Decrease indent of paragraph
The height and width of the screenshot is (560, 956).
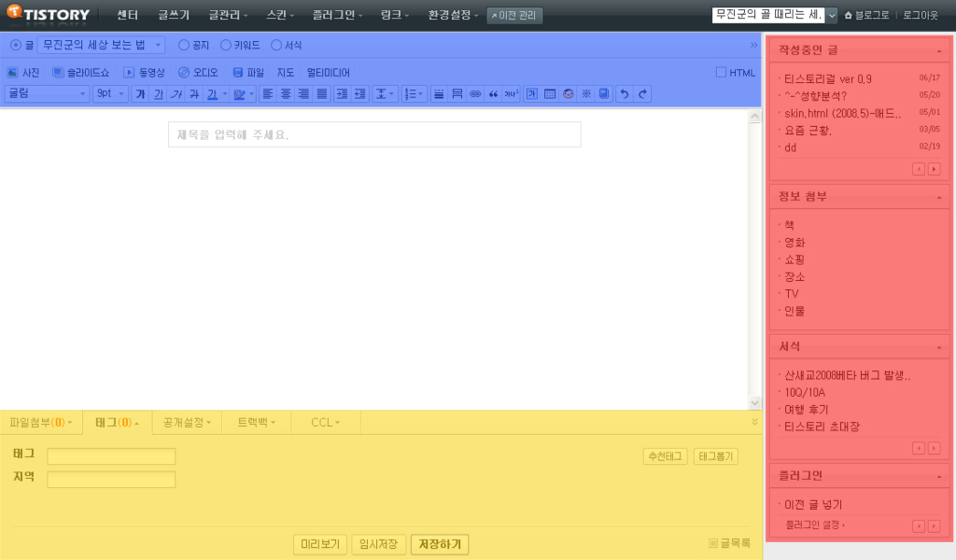coord(360,94)
